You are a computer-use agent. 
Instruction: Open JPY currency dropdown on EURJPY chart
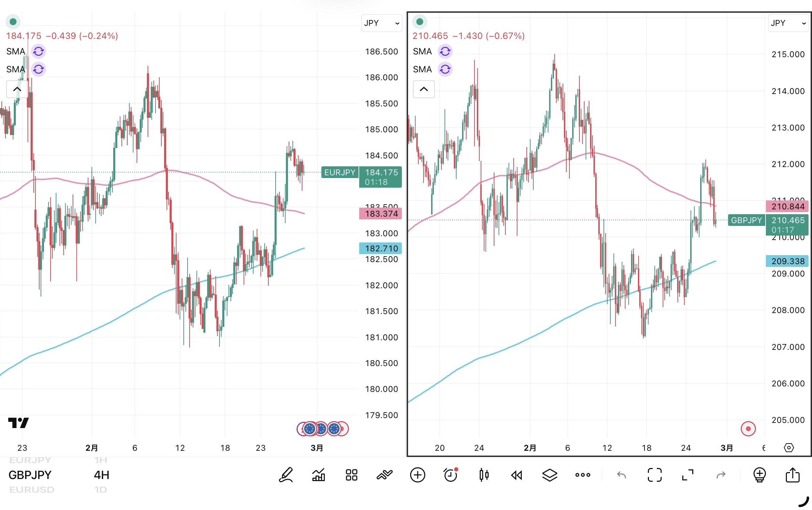pyautogui.click(x=382, y=23)
